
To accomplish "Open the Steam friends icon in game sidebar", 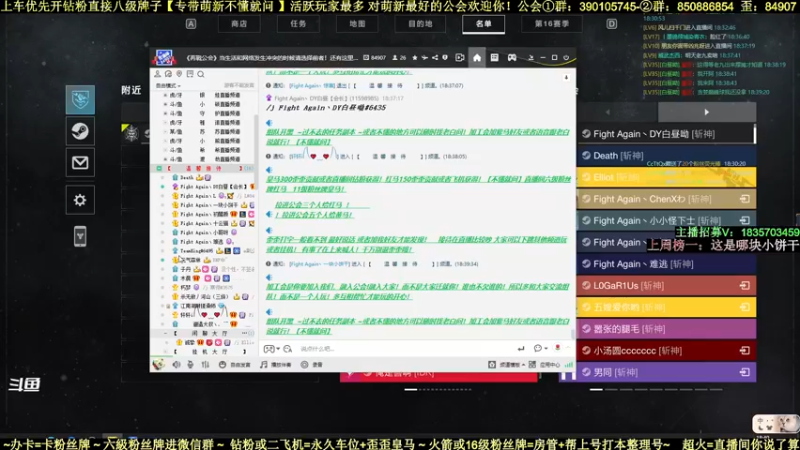I will (80, 131).
